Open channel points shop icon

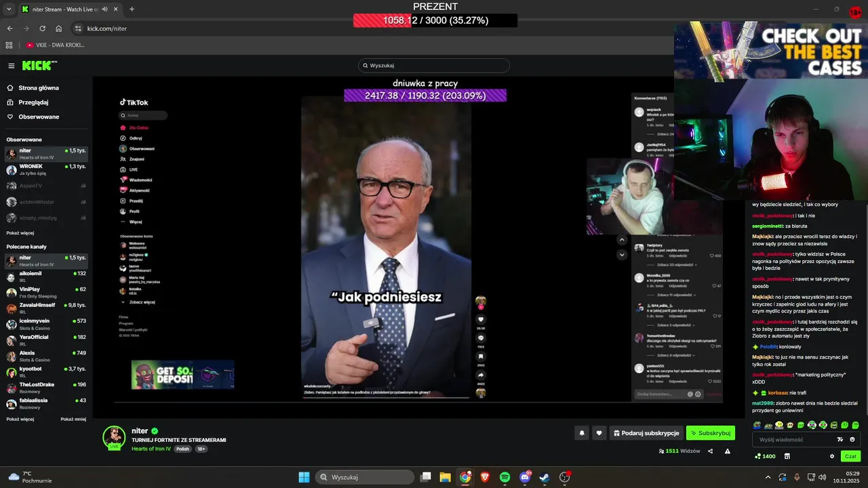click(787, 456)
